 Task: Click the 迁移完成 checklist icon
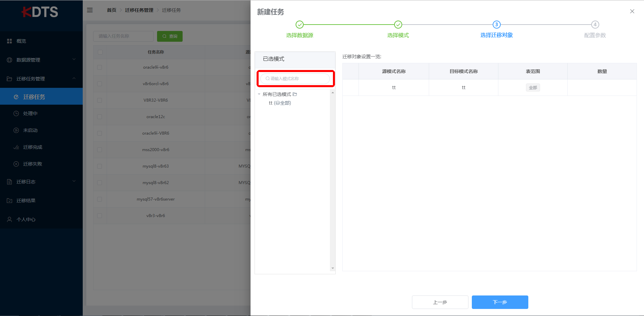tap(16, 147)
